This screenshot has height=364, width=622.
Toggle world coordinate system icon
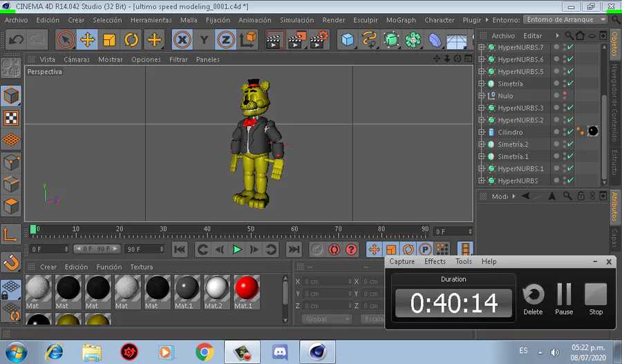tap(248, 39)
